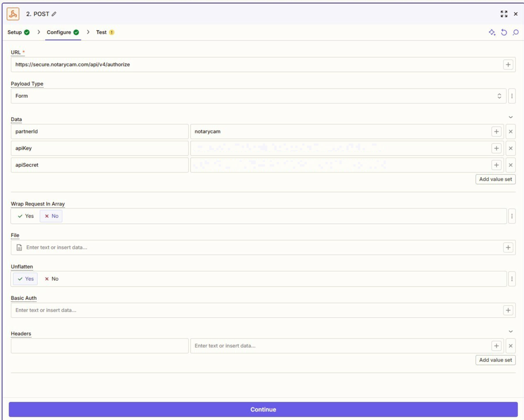Click the Payload Type label
Image resolution: width=524 pixels, height=420 pixels.
point(27,84)
